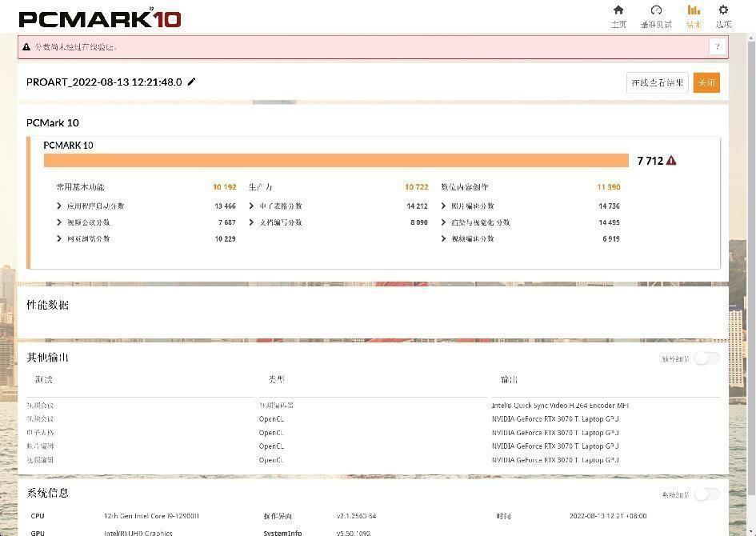Click the warning triangle beside score 7 712
The image size is (756, 536).
pos(670,161)
